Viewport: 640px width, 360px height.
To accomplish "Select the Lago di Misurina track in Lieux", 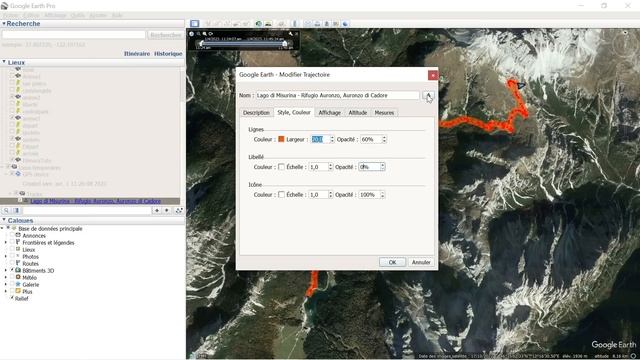I will tap(96, 201).
